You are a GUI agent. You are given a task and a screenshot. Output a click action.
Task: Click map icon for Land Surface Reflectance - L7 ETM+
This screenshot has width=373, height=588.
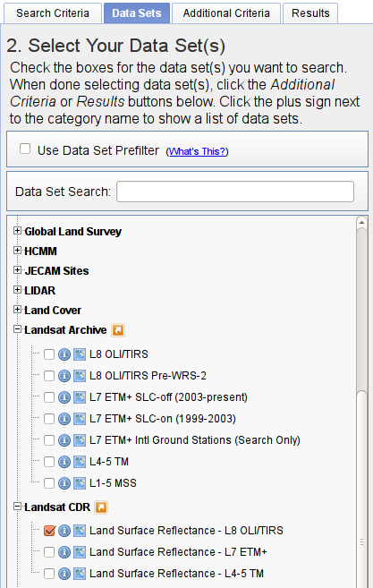pyautogui.click(x=80, y=552)
